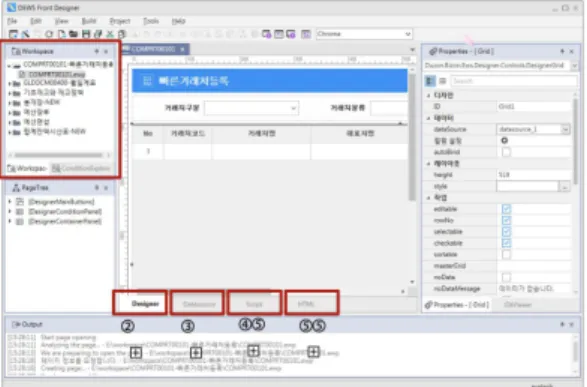Screen dimensions: 587x387
Task: Open the File menu
Action: (12, 21)
